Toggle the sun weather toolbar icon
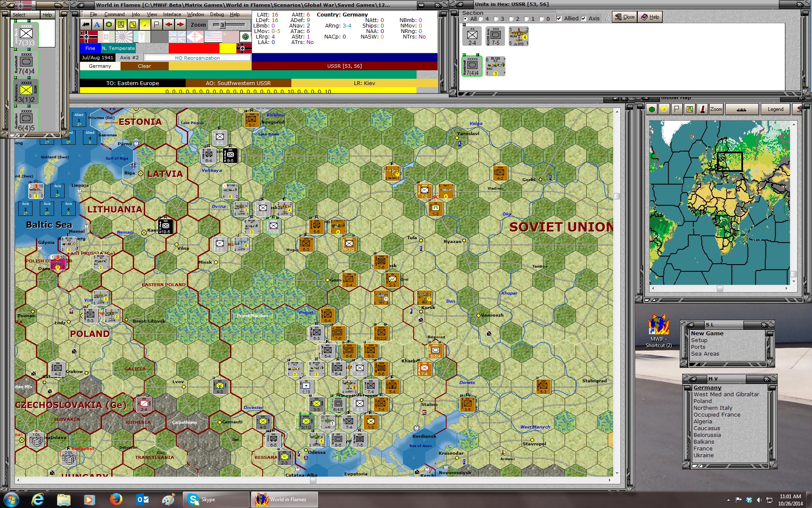 point(145,25)
